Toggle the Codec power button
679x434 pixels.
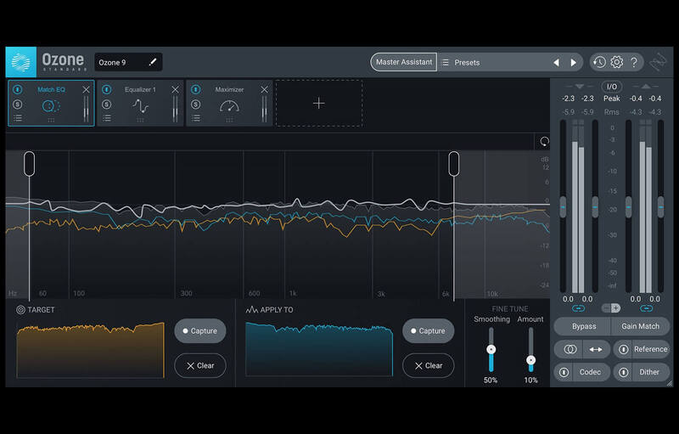(564, 372)
